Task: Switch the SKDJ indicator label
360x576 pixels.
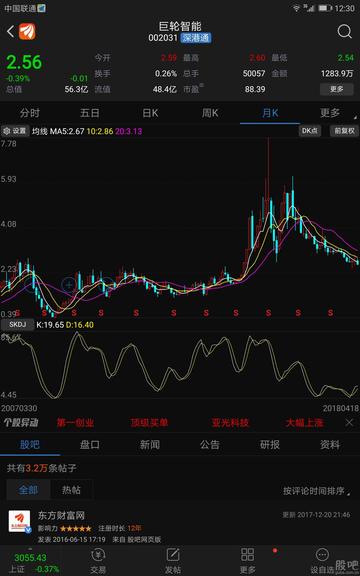Action: pos(17,324)
